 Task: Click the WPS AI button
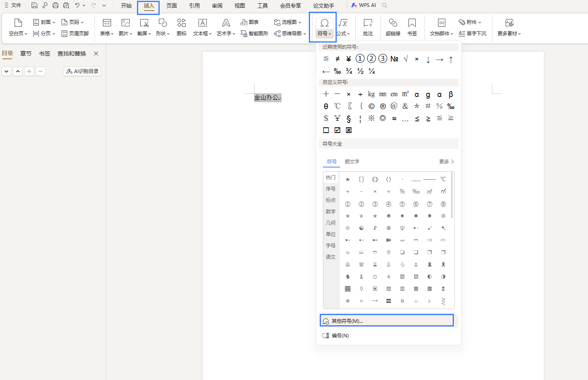tap(363, 5)
